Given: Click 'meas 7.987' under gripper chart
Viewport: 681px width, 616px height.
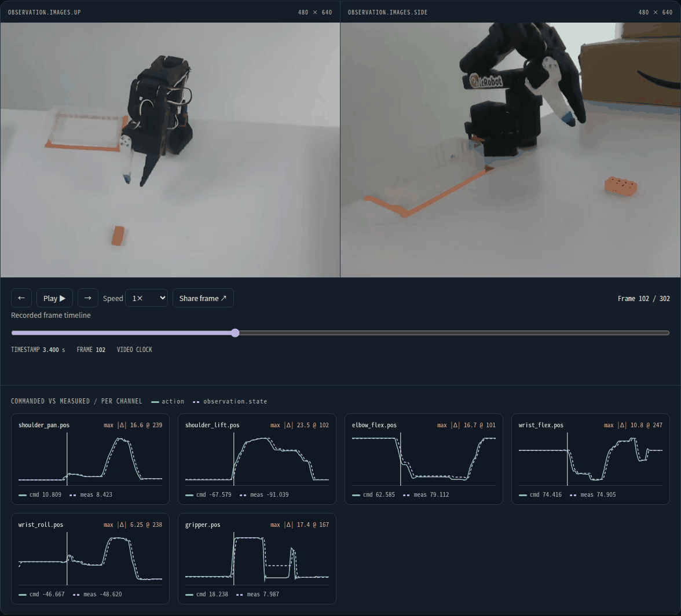Looking at the screenshot, I should click(x=258, y=595).
